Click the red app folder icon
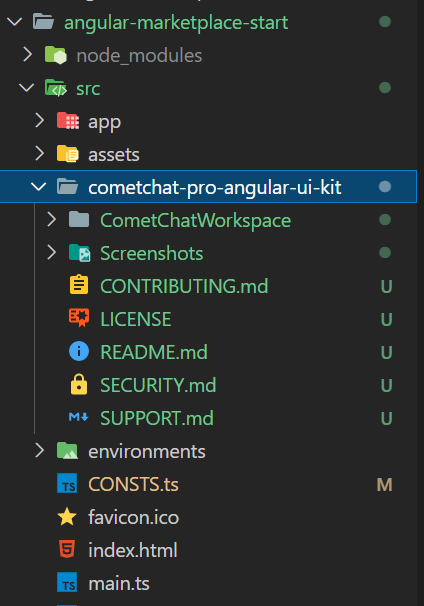This screenshot has height=606, width=424. tap(68, 121)
